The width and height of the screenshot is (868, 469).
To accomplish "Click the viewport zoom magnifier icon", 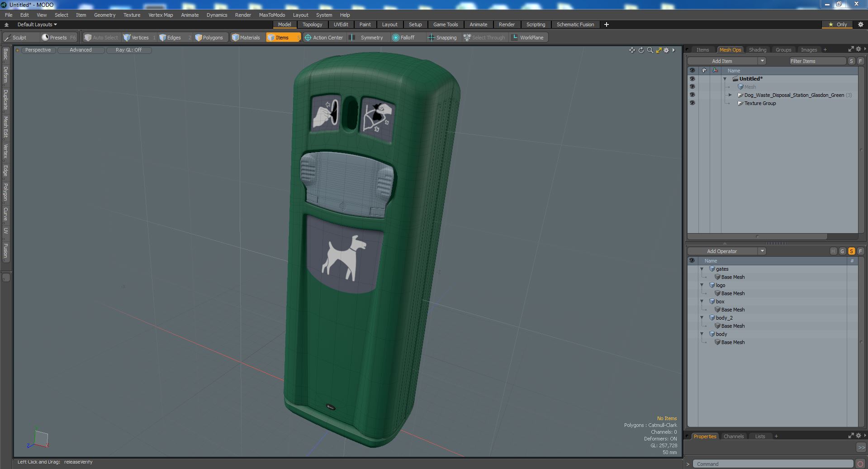I will pos(650,50).
